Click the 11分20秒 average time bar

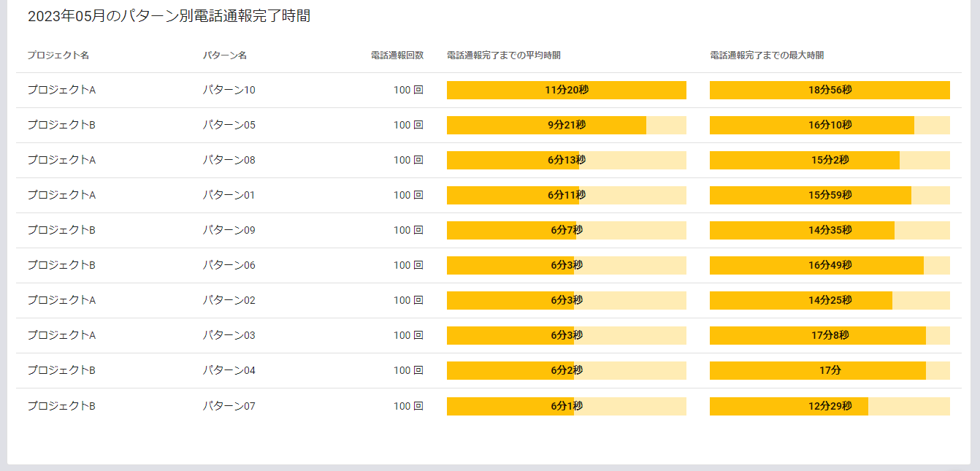coord(566,91)
